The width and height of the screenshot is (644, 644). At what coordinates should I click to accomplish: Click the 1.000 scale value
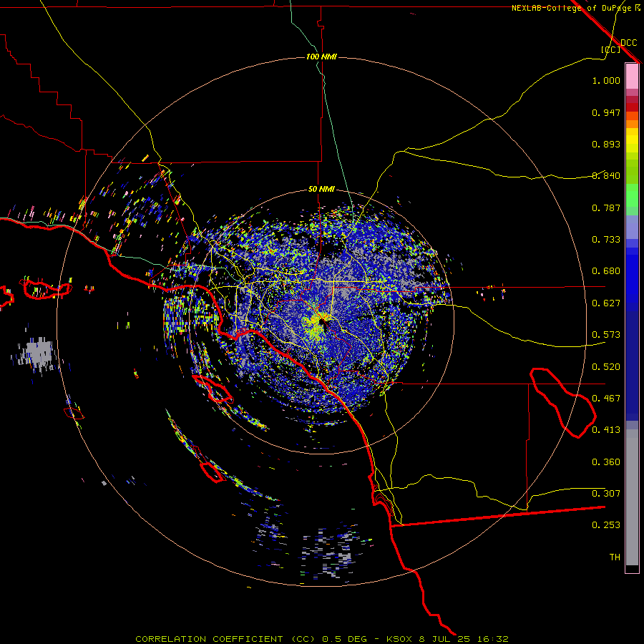point(606,80)
